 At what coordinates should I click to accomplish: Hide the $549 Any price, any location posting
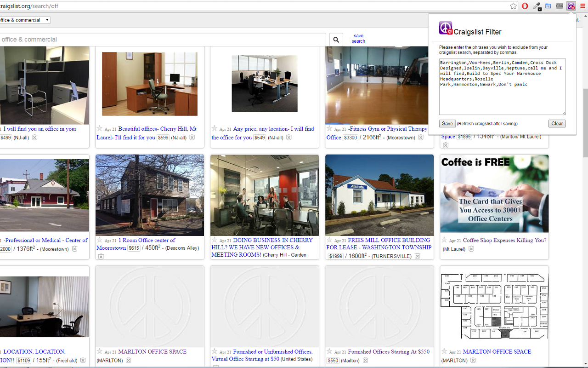289,138
